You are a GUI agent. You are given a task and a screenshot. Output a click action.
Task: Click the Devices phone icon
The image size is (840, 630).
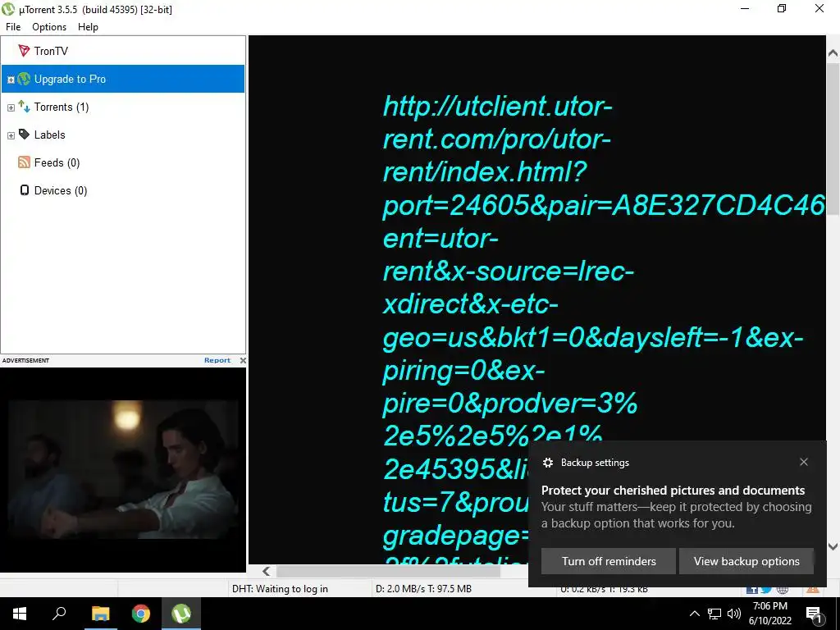point(24,190)
